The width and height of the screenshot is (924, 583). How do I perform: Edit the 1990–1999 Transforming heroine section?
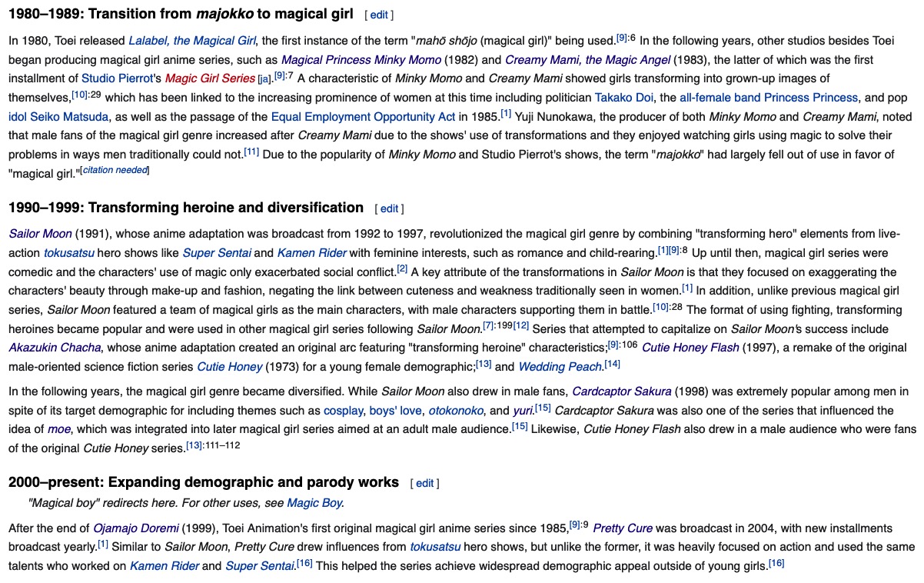click(390, 209)
